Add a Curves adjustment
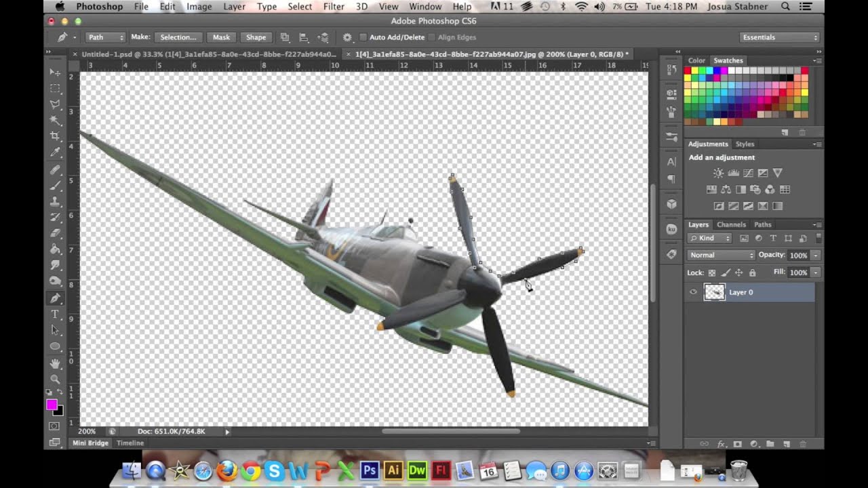 [x=748, y=174]
